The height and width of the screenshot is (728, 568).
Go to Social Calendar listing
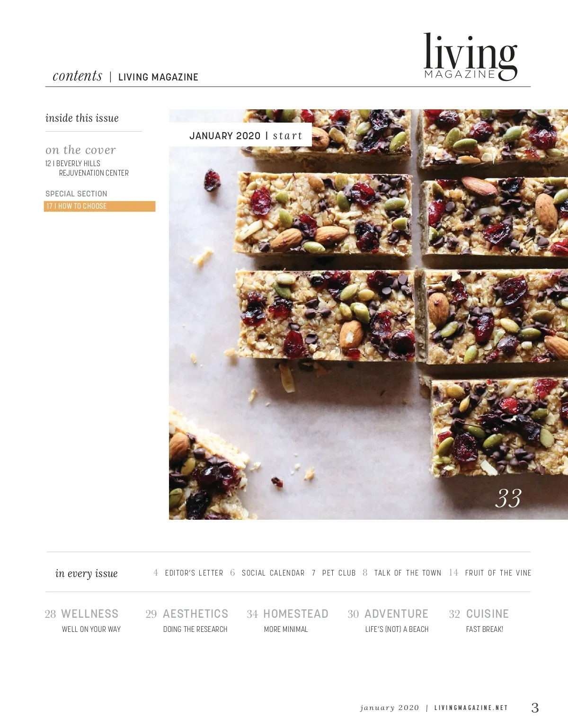pyautogui.click(x=267, y=573)
